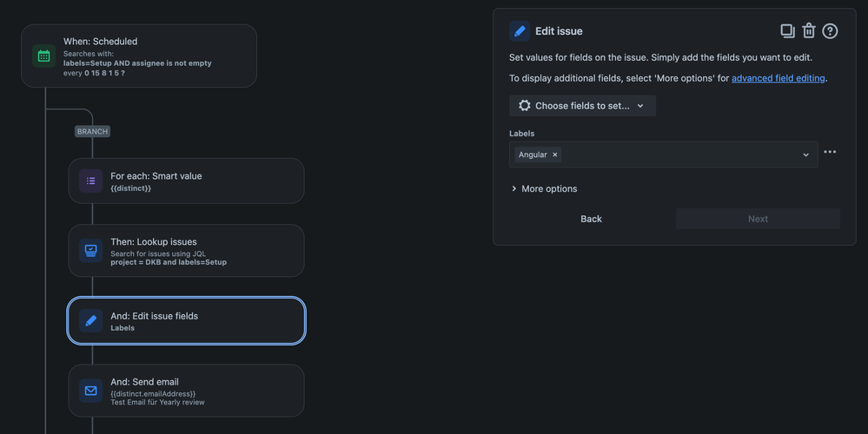
Task: Click the Next button
Action: pyautogui.click(x=758, y=219)
